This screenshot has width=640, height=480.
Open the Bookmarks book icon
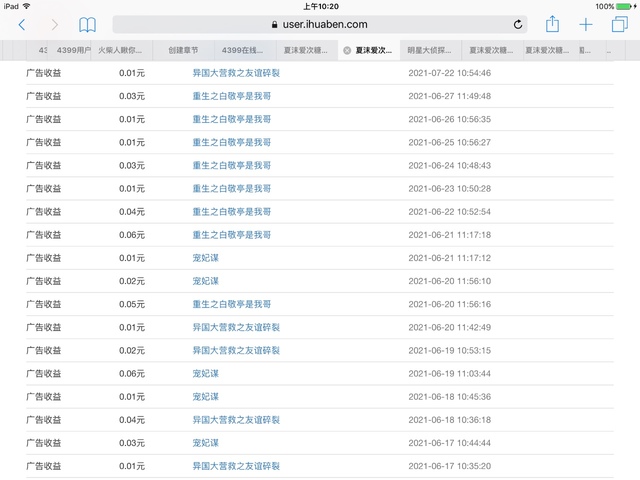(88, 24)
